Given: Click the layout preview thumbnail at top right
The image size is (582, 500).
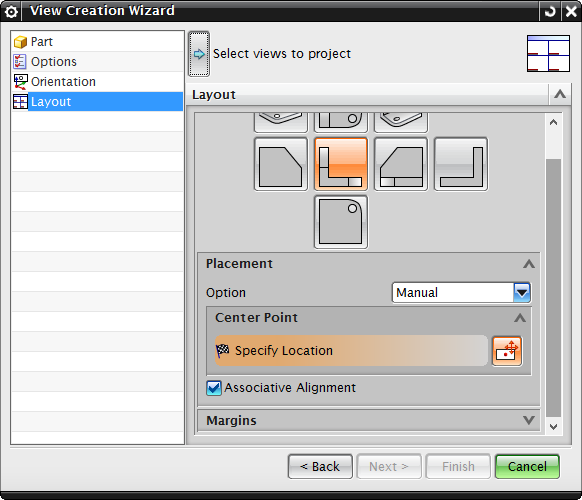Looking at the screenshot, I should [548, 54].
